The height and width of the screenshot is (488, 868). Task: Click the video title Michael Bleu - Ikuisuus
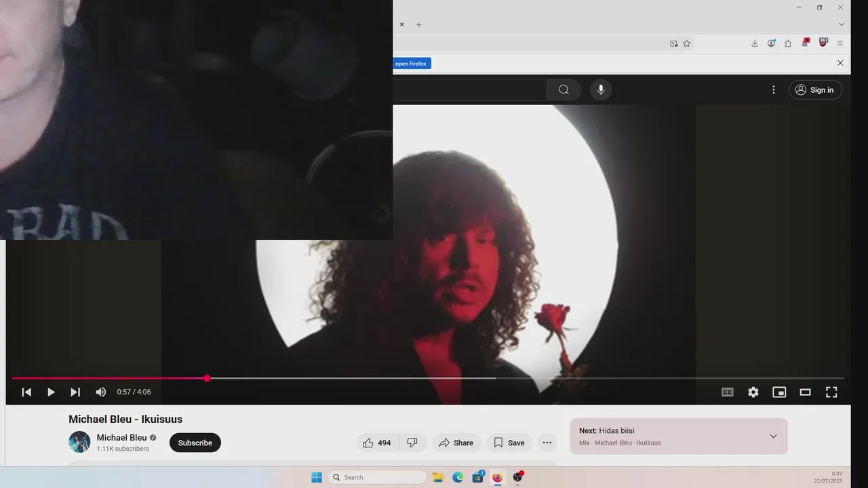[125, 419]
